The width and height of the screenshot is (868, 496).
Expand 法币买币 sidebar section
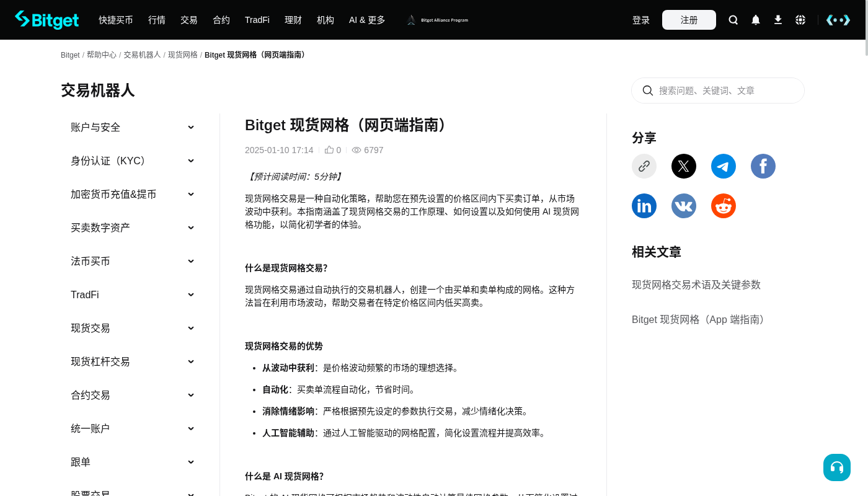133,261
